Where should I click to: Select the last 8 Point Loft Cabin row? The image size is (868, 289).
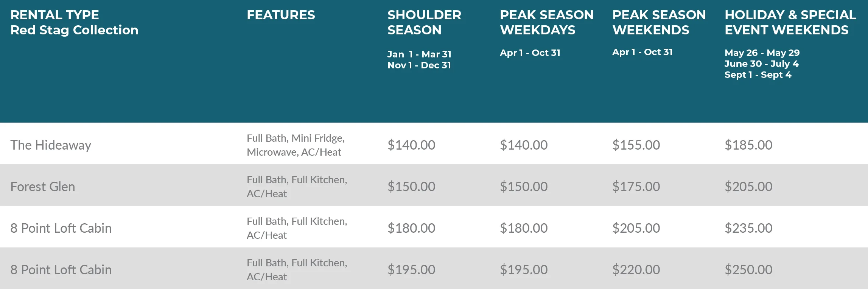(x=434, y=268)
